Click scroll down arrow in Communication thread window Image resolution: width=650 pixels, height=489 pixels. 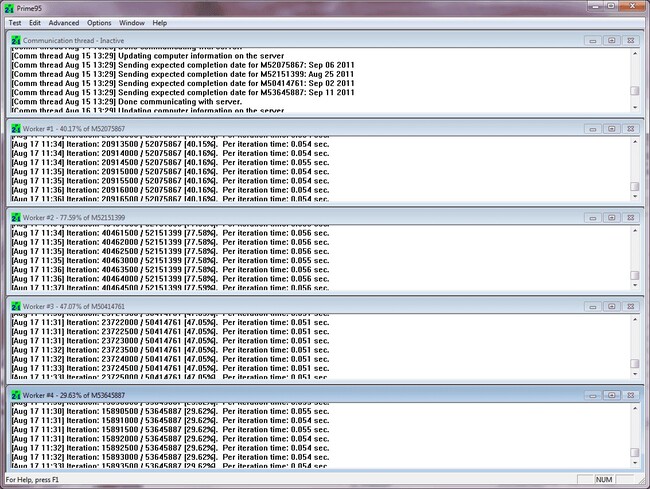635,107
